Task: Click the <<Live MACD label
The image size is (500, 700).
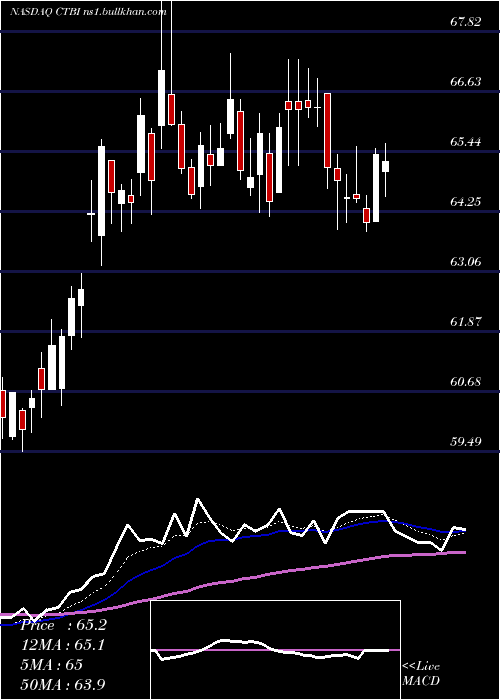Action: 421,673
